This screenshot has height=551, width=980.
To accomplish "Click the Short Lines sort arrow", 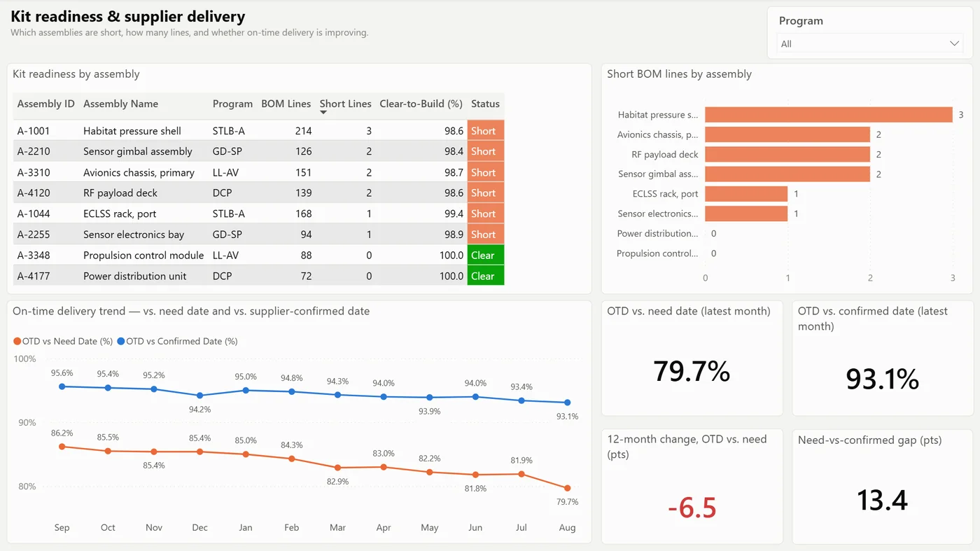I will pos(323,113).
